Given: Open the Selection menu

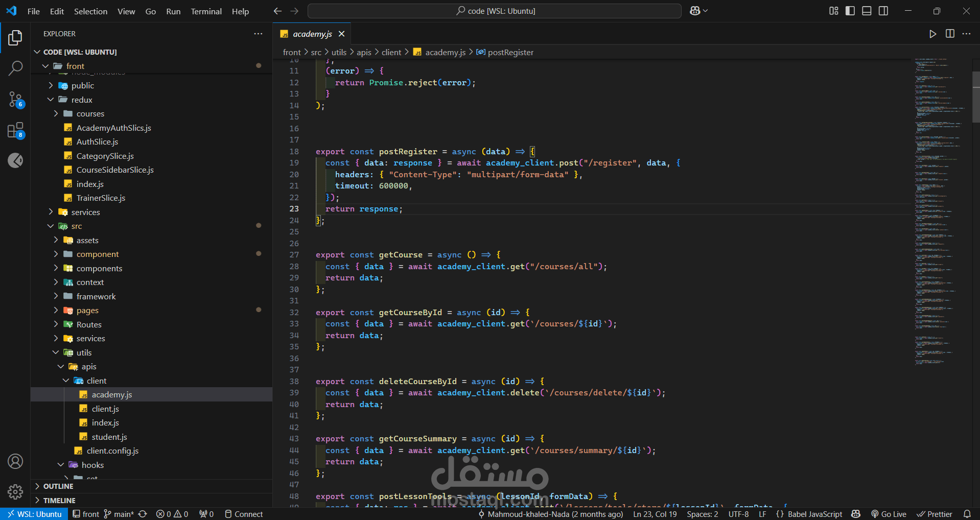Looking at the screenshot, I should (91, 11).
